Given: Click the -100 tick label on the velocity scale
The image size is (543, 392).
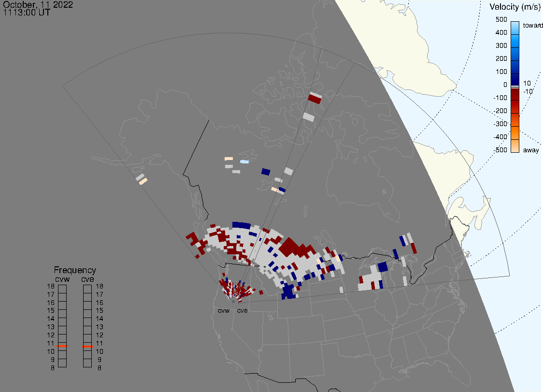Looking at the screenshot, I should point(500,98).
